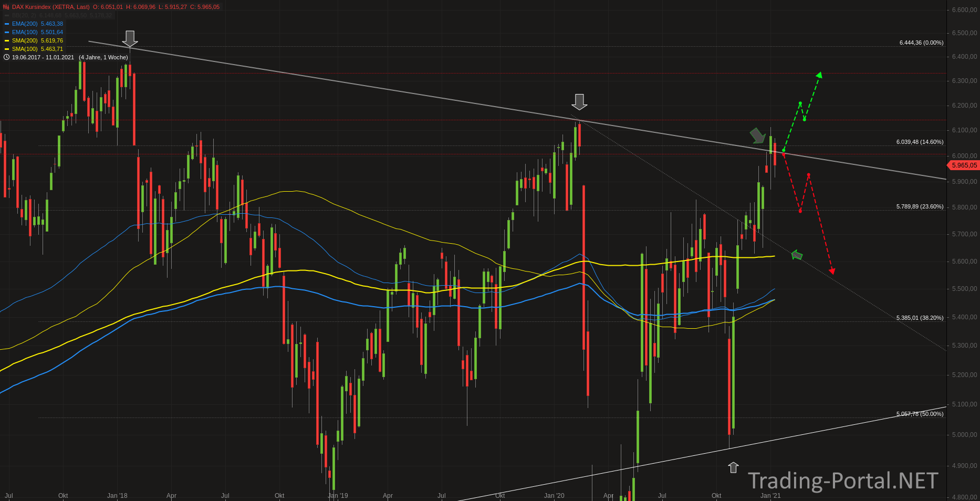Open the DAX Kursindex (XETRA, Last) title
This screenshot has width=980, height=501.
[51, 7]
